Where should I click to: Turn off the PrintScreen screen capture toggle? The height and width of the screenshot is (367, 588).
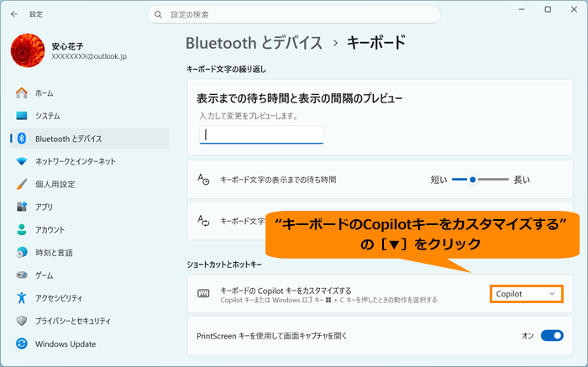(x=552, y=336)
